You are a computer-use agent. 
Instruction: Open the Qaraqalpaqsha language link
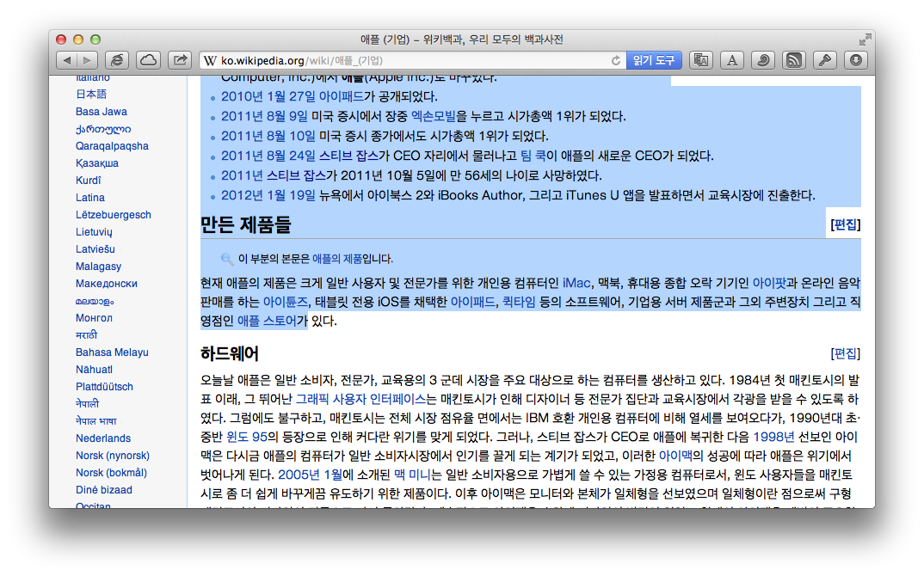coord(112,146)
